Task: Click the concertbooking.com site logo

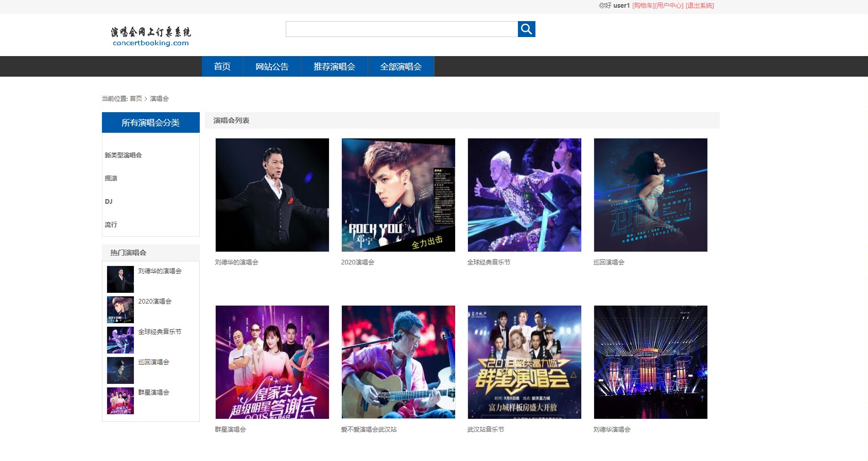Action: point(150,37)
